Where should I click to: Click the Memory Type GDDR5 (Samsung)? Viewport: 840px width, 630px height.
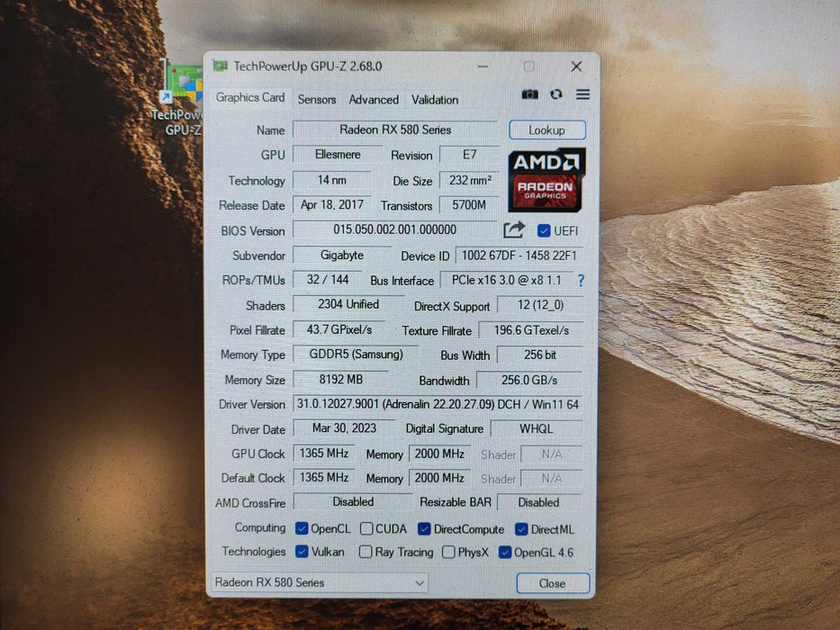point(356,354)
